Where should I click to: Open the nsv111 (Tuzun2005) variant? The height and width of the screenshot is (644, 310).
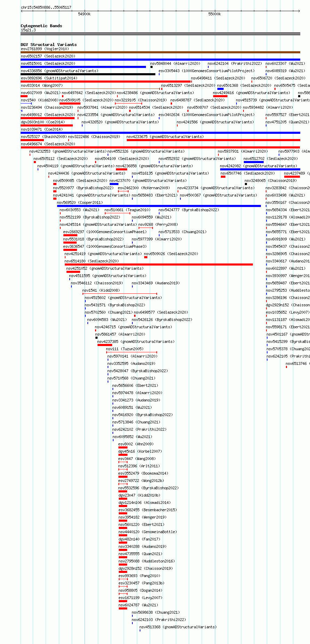[x=125, y=349]
